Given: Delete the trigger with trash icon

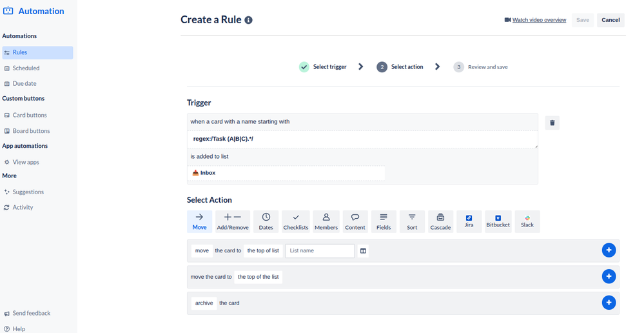Looking at the screenshot, I should pyautogui.click(x=552, y=123).
